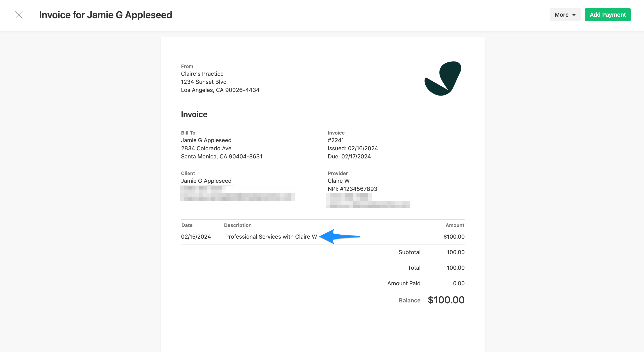Select the text 'Claire's Practice'

click(x=202, y=74)
